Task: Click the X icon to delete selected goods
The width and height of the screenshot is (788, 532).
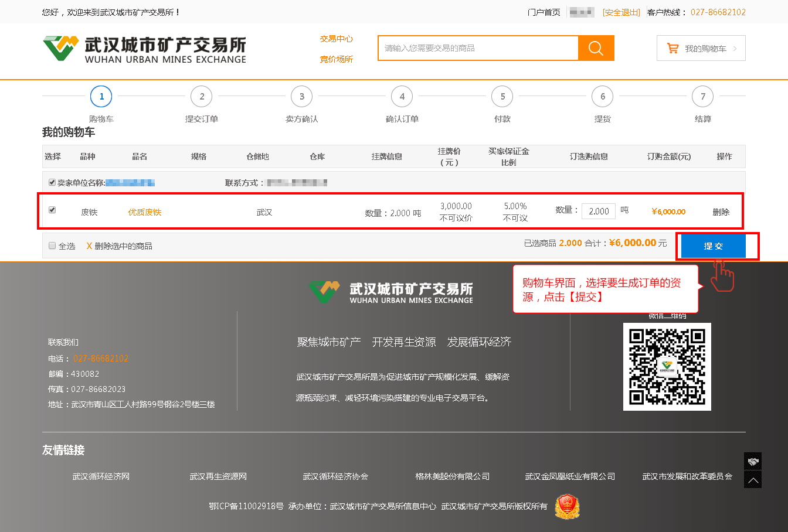Action: click(89, 246)
